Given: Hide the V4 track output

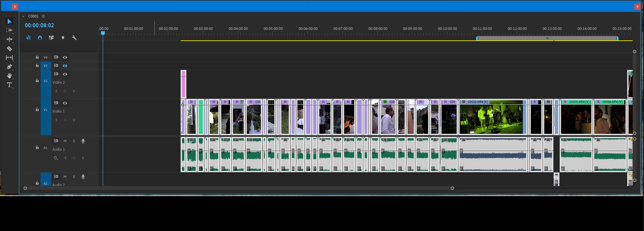Looking at the screenshot, I should (65, 57).
